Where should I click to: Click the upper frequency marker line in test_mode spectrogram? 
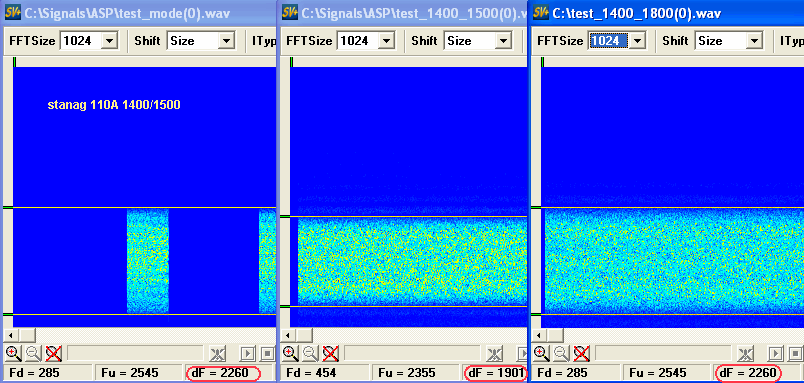pyautogui.click(x=145, y=208)
